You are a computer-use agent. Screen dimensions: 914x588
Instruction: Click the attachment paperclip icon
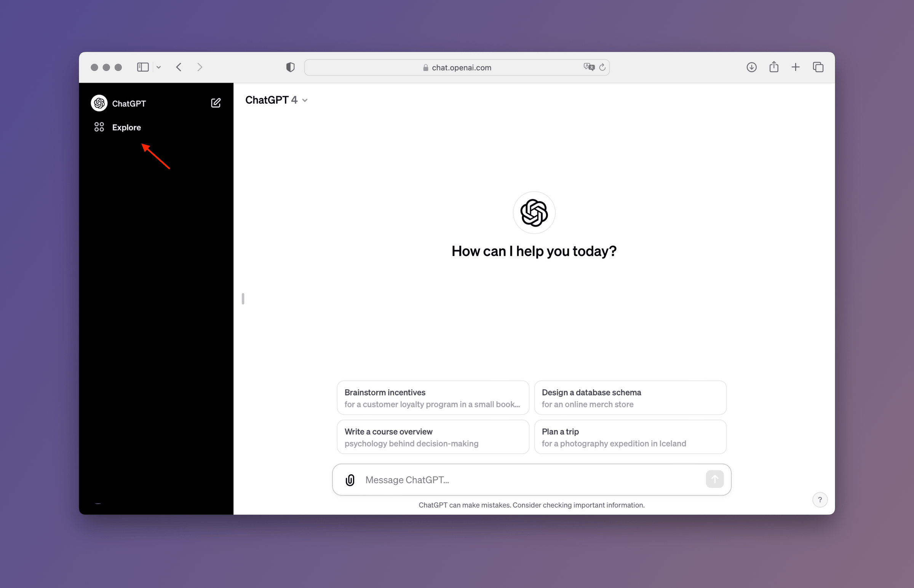click(x=349, y=480)
